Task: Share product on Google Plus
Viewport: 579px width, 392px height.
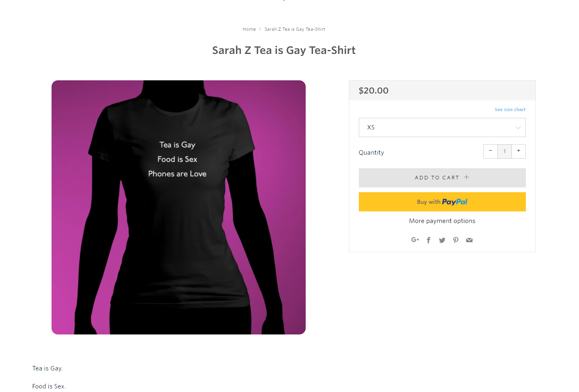Action: 415,240
